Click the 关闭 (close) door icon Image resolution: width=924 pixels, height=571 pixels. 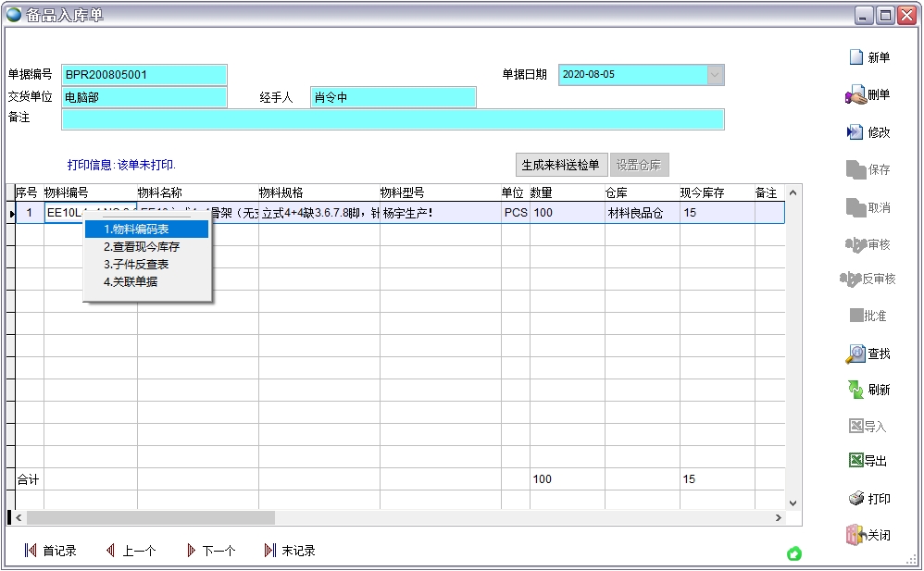855,535
